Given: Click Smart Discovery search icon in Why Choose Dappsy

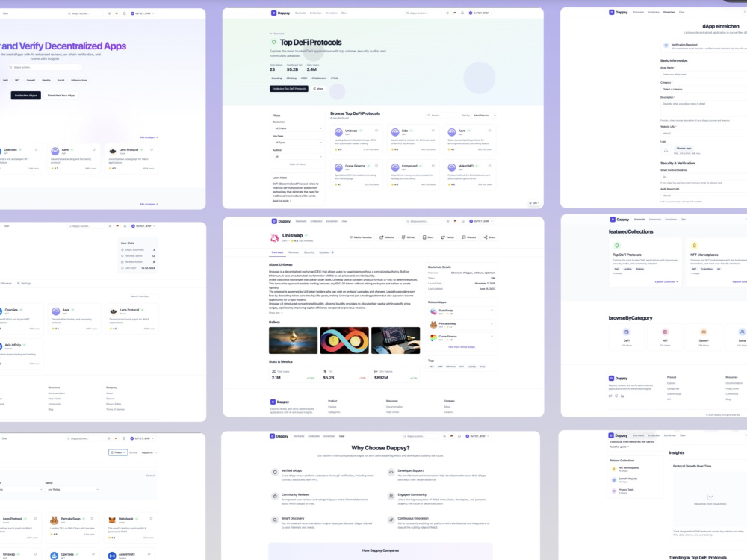Looking at the screenshot, I should tap(275, 520).
